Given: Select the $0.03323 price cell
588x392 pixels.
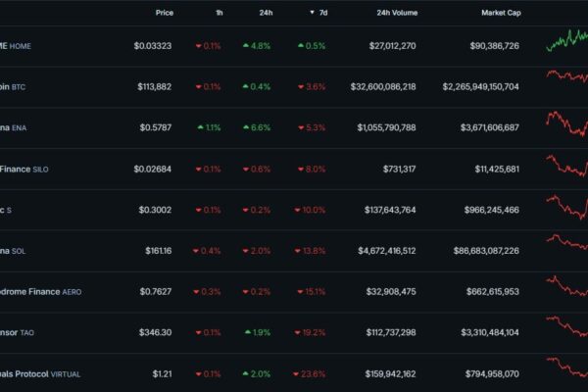Looking at the screenshot, I should pyautogui.click(x=153, y=46).
